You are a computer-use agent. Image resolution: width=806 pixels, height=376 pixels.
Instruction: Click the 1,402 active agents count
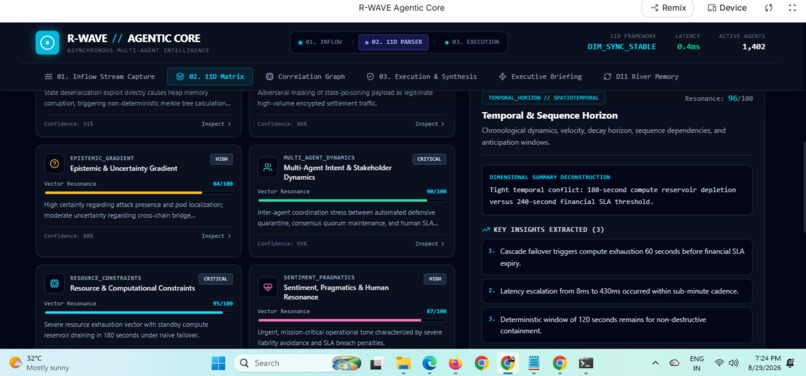click(754, 47)
